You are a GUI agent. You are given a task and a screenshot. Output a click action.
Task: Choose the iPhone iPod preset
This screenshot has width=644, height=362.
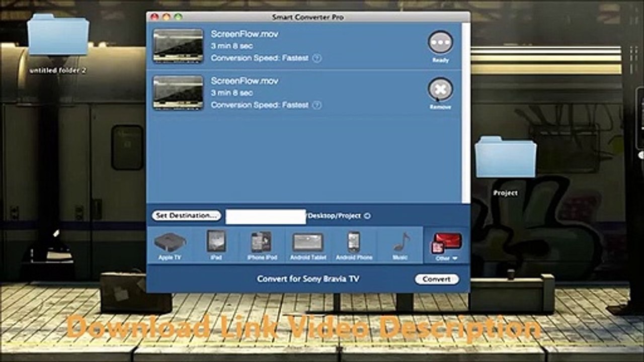(262, 245)
